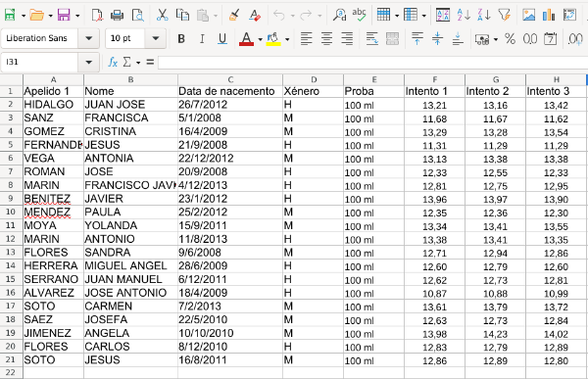Screen dimensions: 588x379
Task: Select column C header
Action: click(230, 79)
